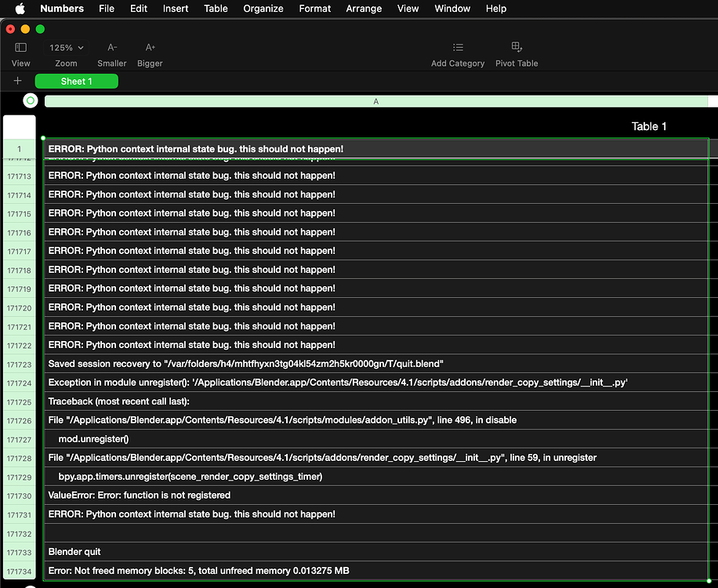Click the empty cell in row 171732
718x588 pixels.
click(376, 533)
